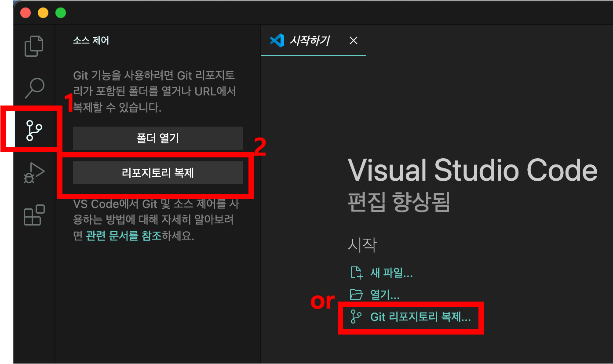The height and width of the screenshot is (364, 613).
Task: Click the folder icon beside 열기...
Action: pos(356,295)
